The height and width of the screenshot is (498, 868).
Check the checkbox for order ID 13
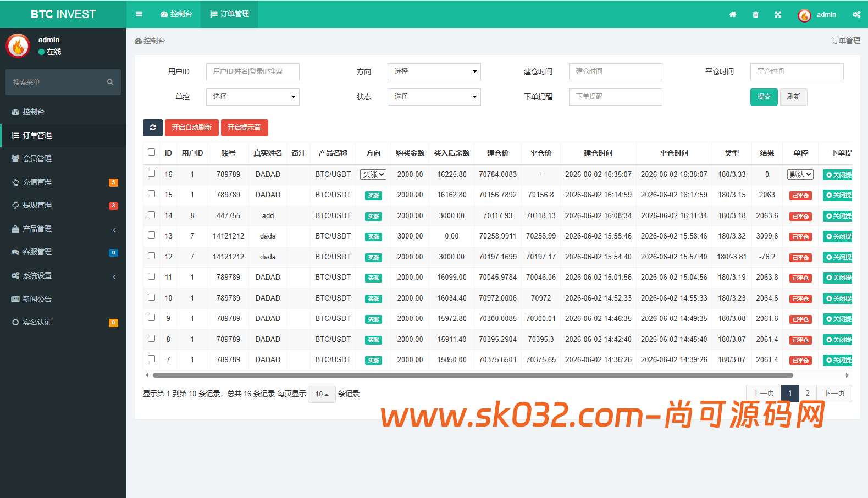tap(152, 235)
